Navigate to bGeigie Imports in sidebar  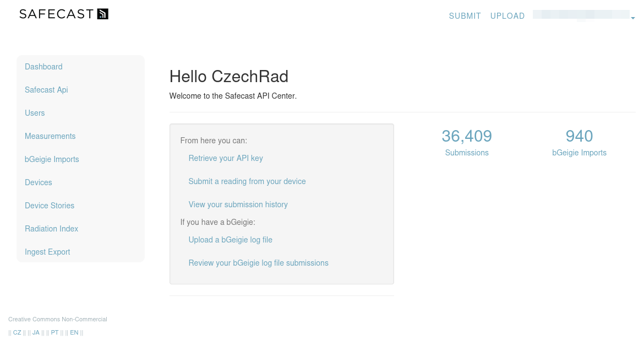[x=52, y=159]
